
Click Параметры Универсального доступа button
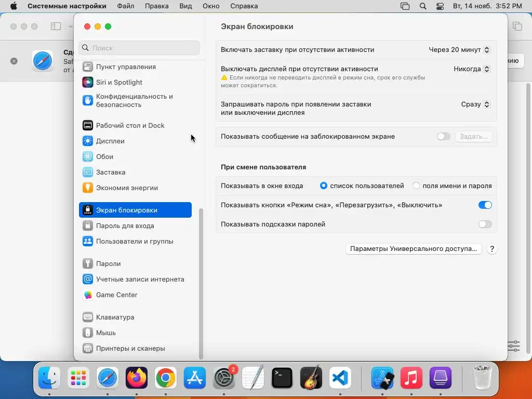414,249
